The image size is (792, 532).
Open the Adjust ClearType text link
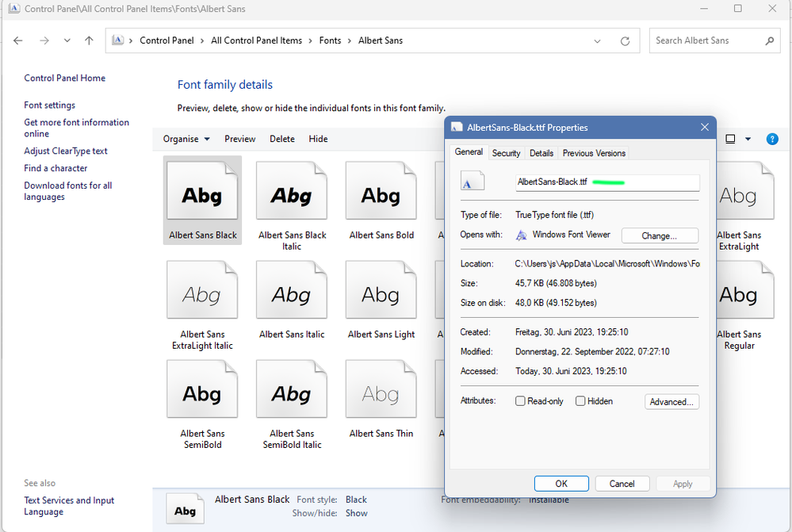click(66, 151)
